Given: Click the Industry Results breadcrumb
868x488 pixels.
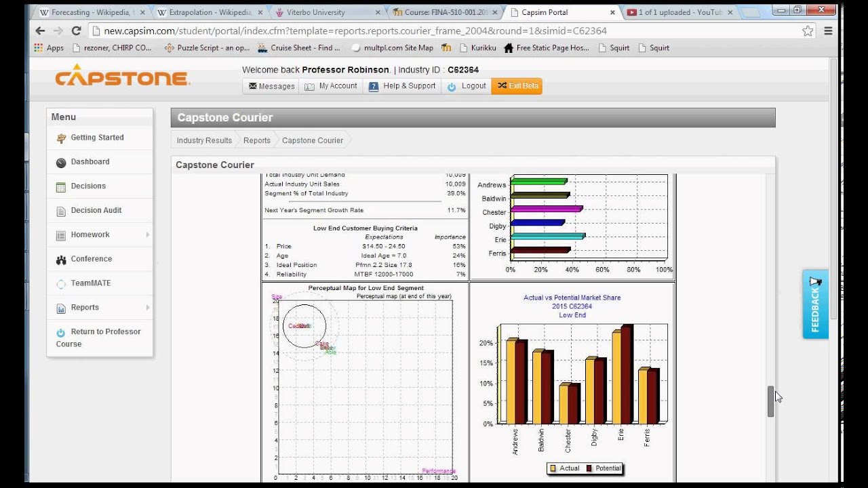Looking at the screenshot, I should [204, 140].
